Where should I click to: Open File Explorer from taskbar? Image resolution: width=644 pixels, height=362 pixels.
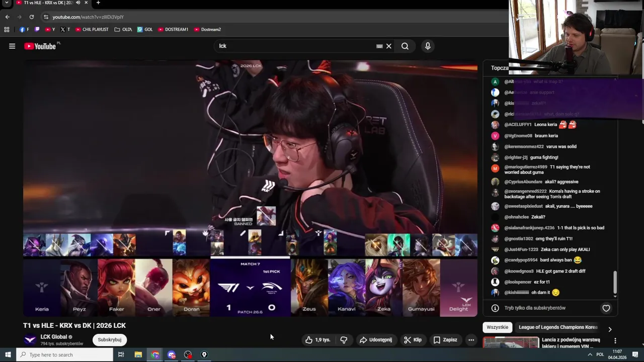pyautogui.click(x=138, y=355)
